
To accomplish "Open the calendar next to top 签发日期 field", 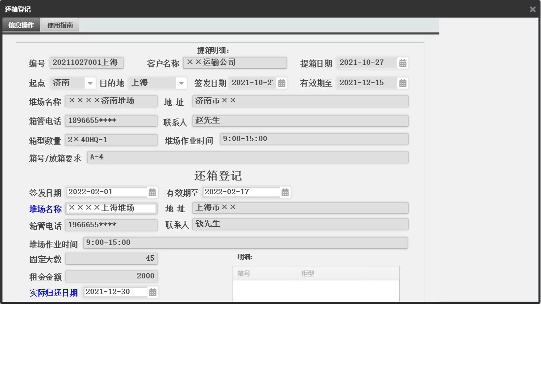I will click(x=281, y=83).
